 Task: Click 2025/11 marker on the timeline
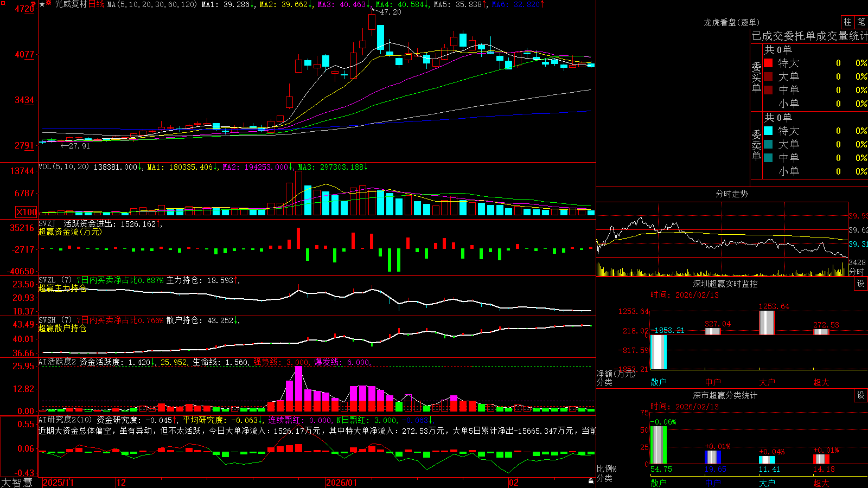[58, 483]
